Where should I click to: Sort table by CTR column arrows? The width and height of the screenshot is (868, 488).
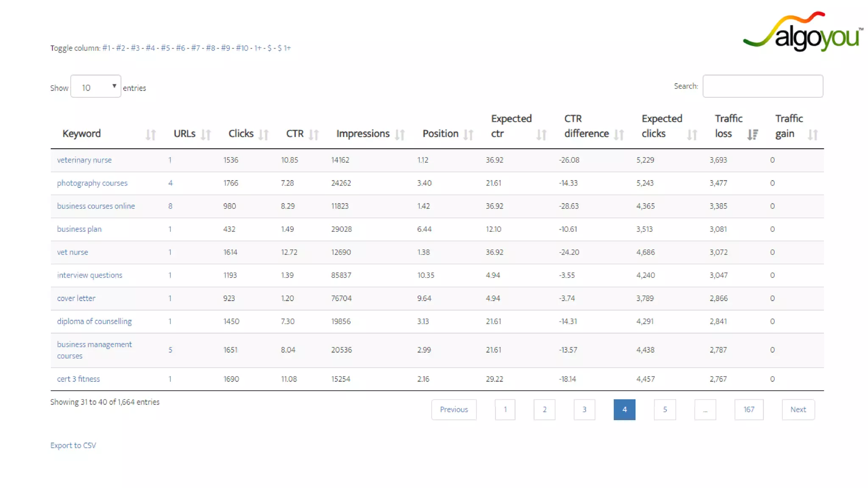pyautogui.click(x=314, y=135)
